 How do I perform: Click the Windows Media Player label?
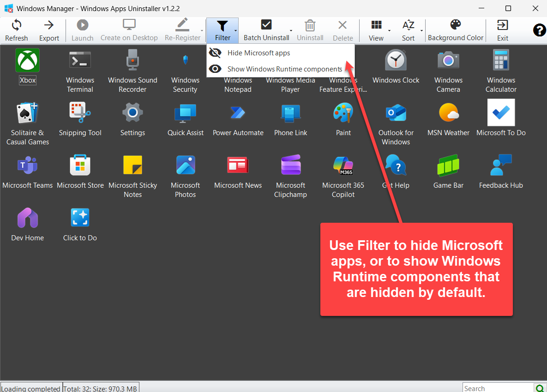pyautogui.click(x=291, y=85)
